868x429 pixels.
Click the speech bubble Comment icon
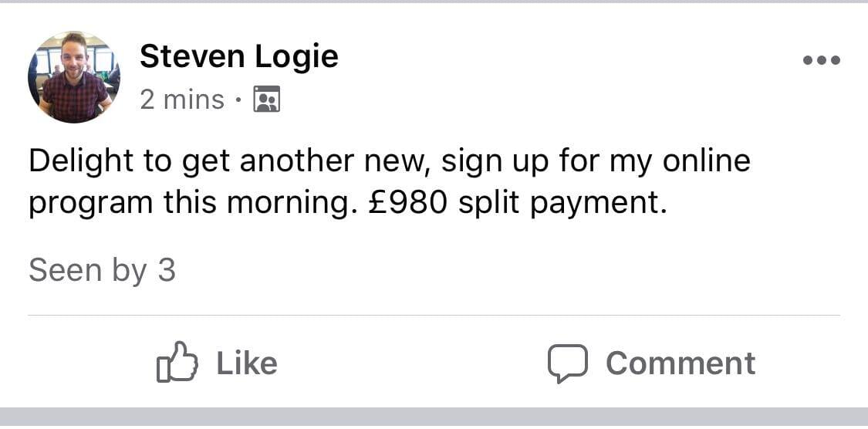coord(568,363)
